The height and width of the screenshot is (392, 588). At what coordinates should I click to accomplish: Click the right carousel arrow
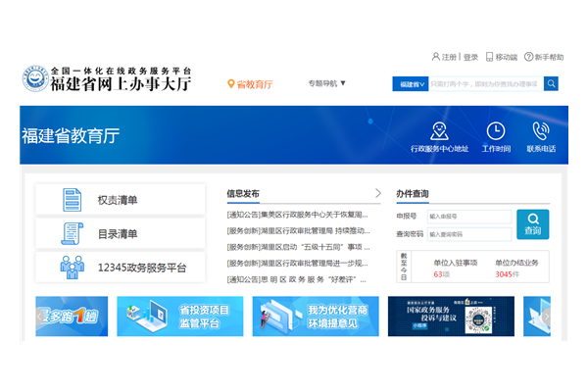click(547, 317)
